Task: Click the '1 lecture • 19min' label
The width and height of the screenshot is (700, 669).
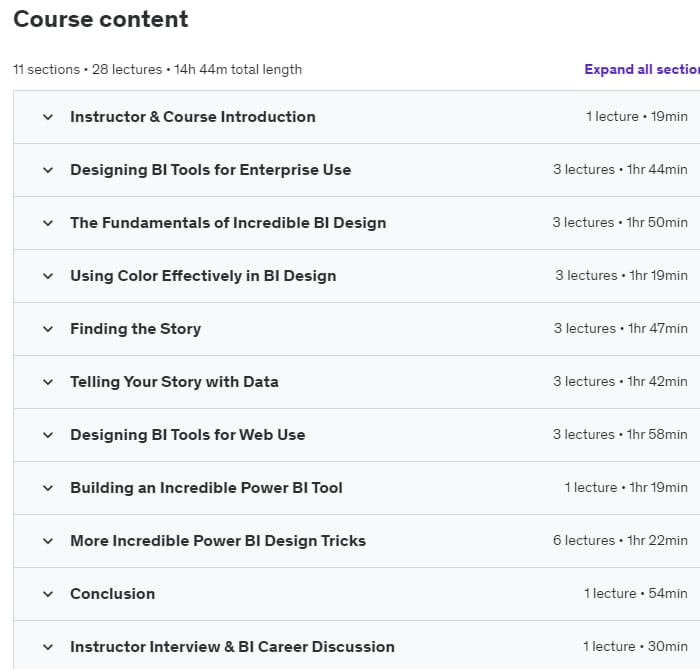Action: 637,116
